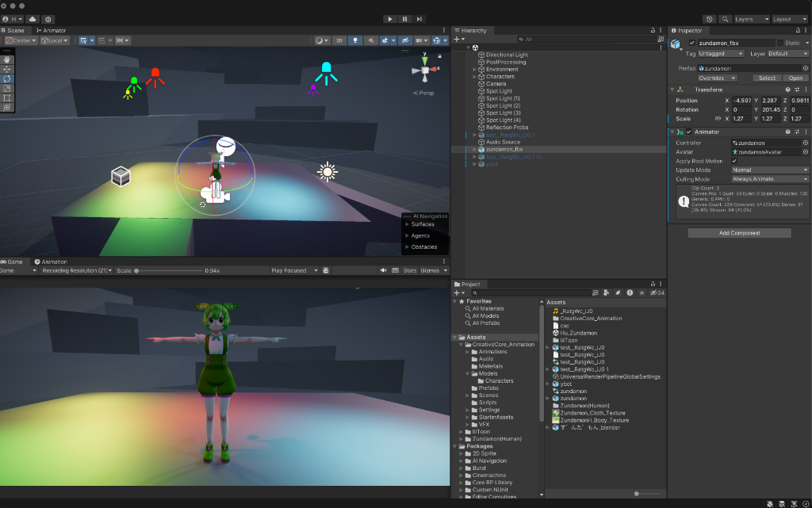Open the undo history icon
812x508 pixels.
(710, 19)
